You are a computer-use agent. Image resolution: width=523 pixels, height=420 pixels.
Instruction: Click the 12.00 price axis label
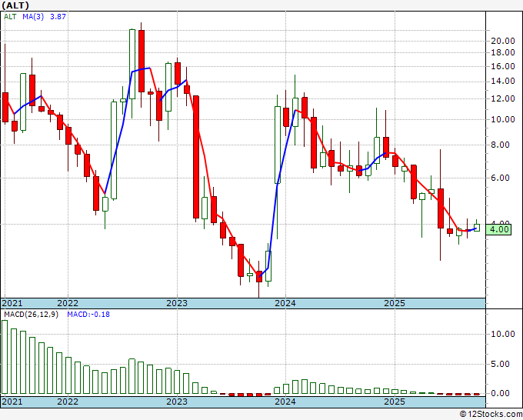[x=503, y=98]
